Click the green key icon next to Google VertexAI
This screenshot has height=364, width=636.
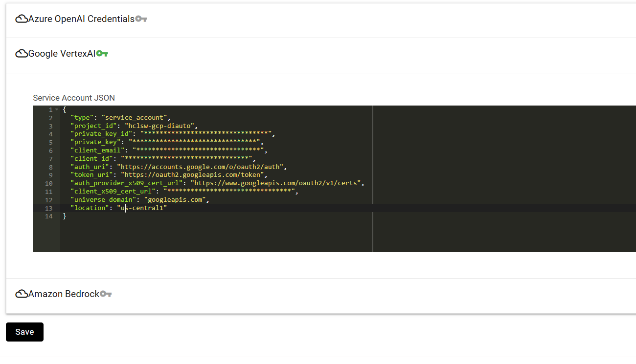[x=102, y=54]
